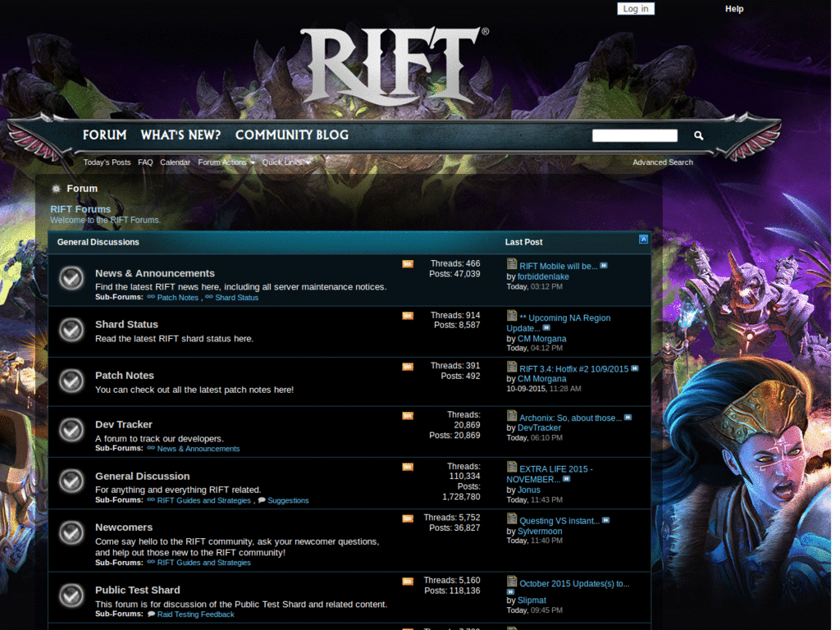Click the search input field
This screenshot has width=840, height=630.
click(x=635, y=135)
